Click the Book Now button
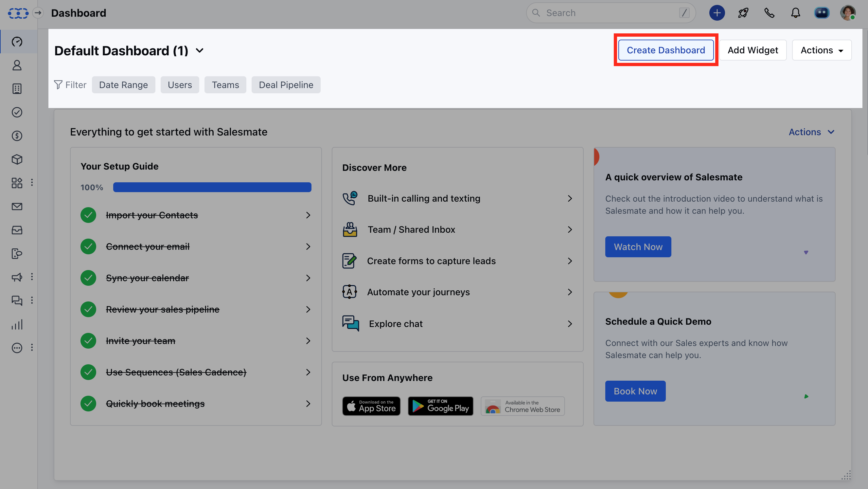Screen dimensions: 868x489 click(635, 391)
